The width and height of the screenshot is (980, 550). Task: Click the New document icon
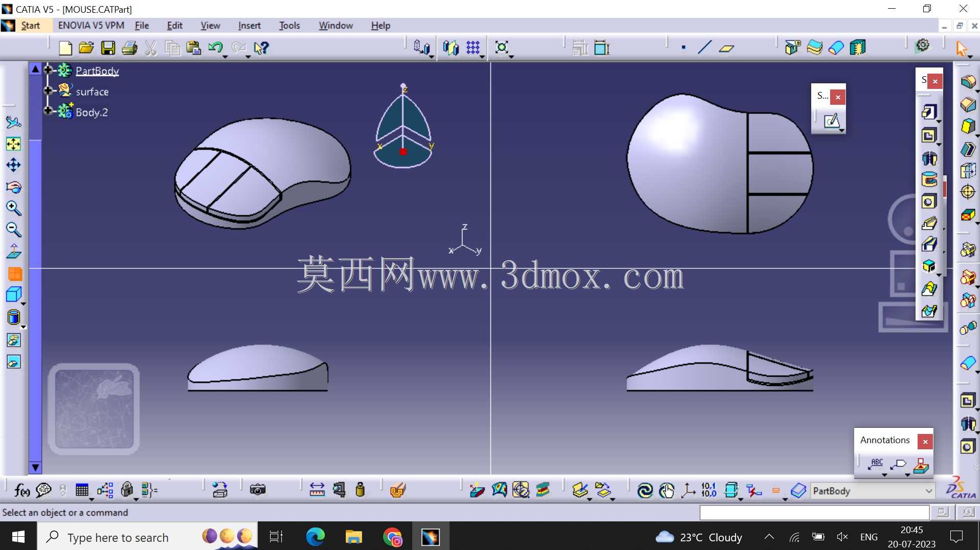65,48
